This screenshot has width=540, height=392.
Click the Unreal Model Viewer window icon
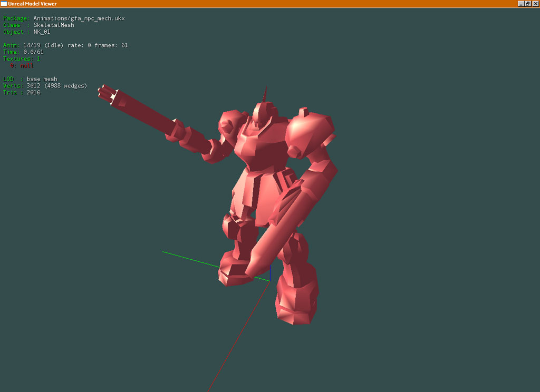tap(4, 4)
